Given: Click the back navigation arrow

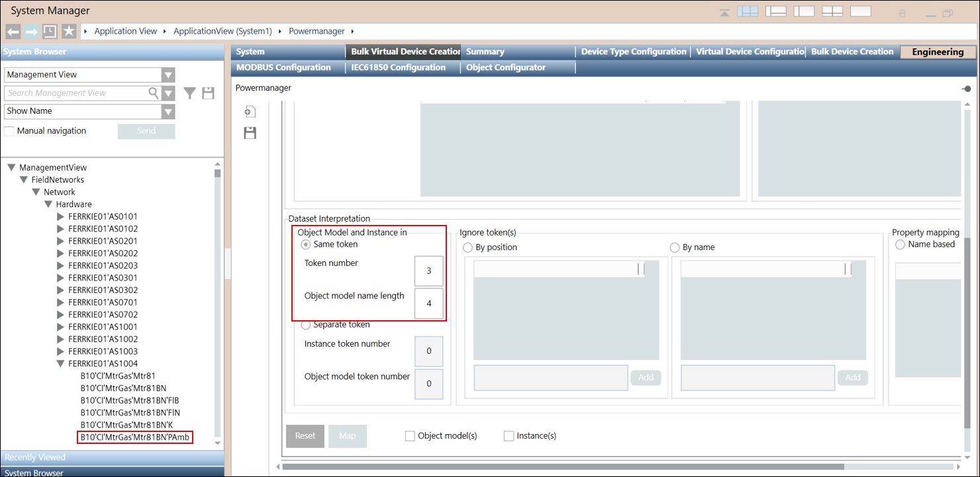Looking at the screenshot, I should coord(13,30).
